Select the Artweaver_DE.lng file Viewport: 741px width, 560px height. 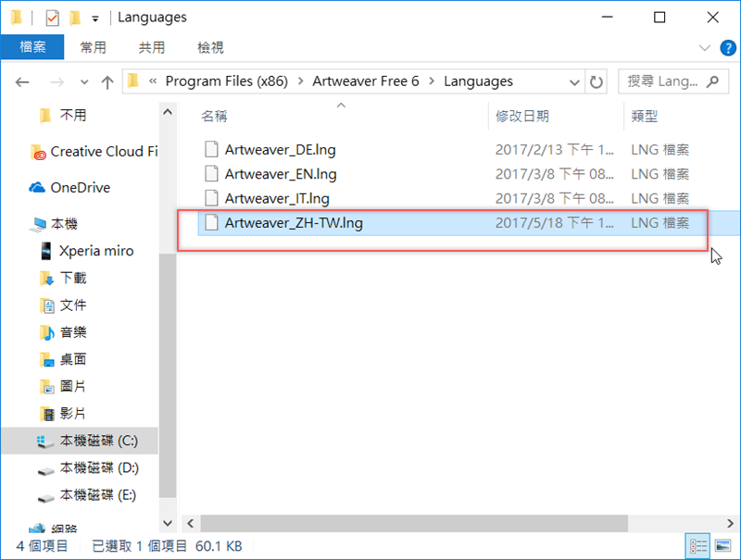coord(280,150)
